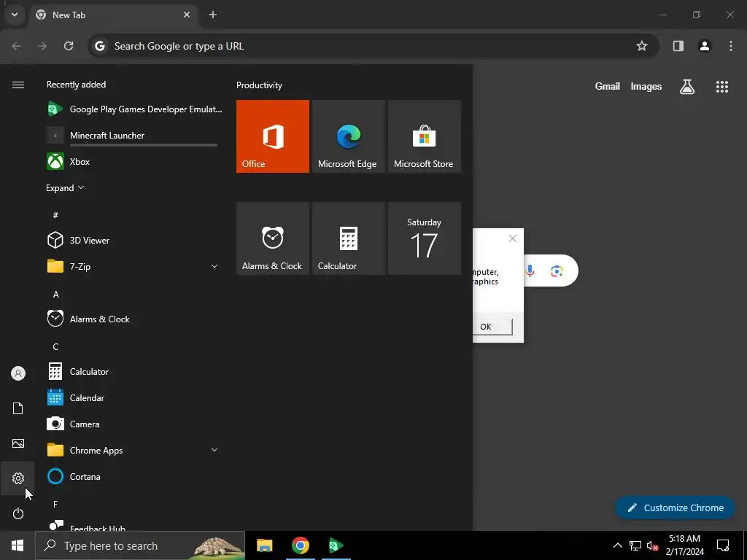
Task: Start voice search with microphone
Action: (x=530, y=271)
